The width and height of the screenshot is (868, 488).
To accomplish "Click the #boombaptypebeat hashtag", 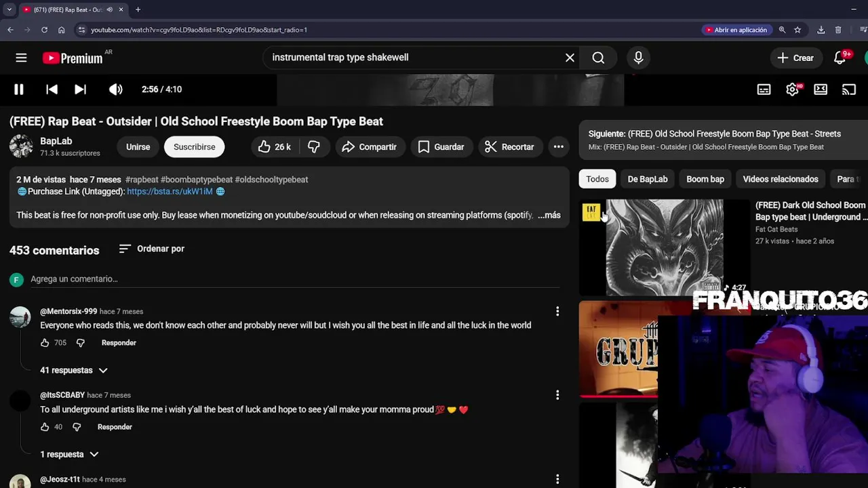I will coord(197,180).
